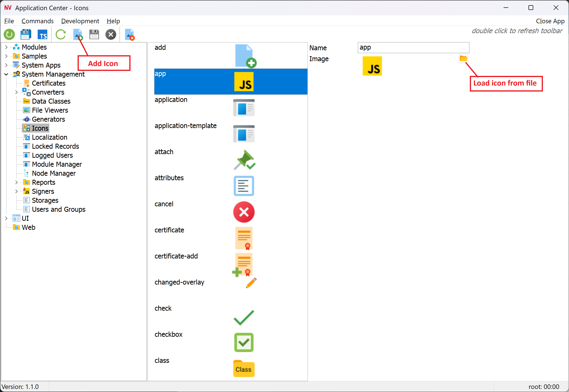This screenshot has height=392, width=569.
Task: Click the dark circular X cancel icon
Action: 111,34
